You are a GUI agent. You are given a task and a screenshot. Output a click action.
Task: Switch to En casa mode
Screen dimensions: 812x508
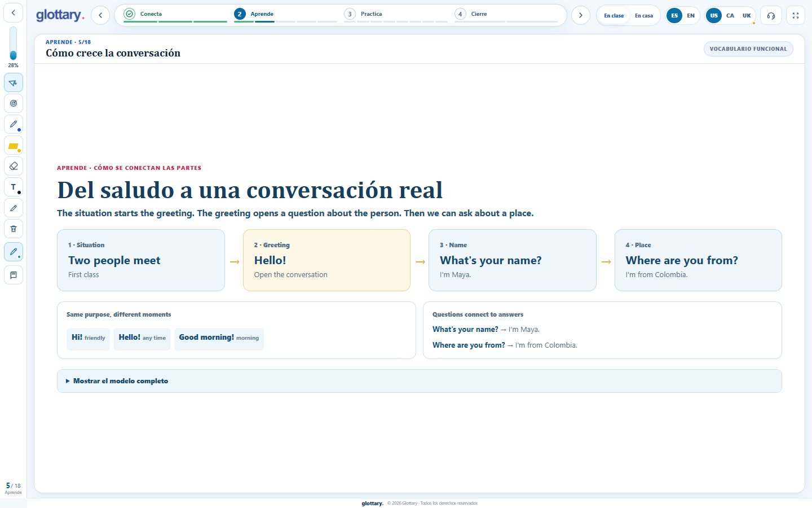point(644,16)
